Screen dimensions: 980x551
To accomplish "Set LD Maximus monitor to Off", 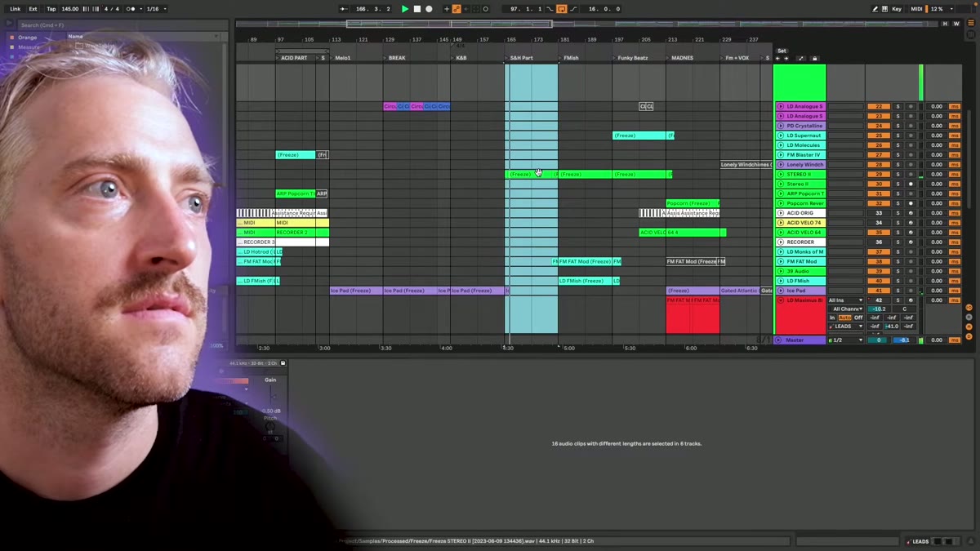I will click(858, 318).
